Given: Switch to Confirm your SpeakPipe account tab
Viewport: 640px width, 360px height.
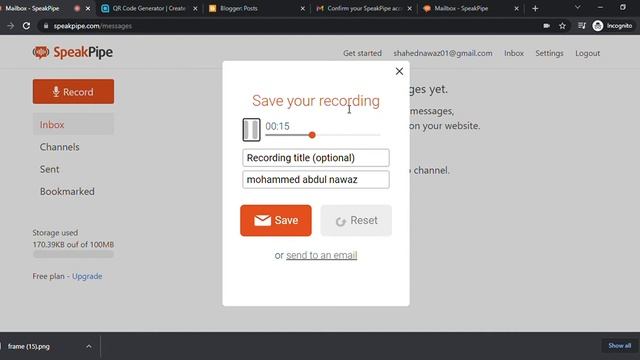Looking at the screenshot, I should (x=363, y=8).
